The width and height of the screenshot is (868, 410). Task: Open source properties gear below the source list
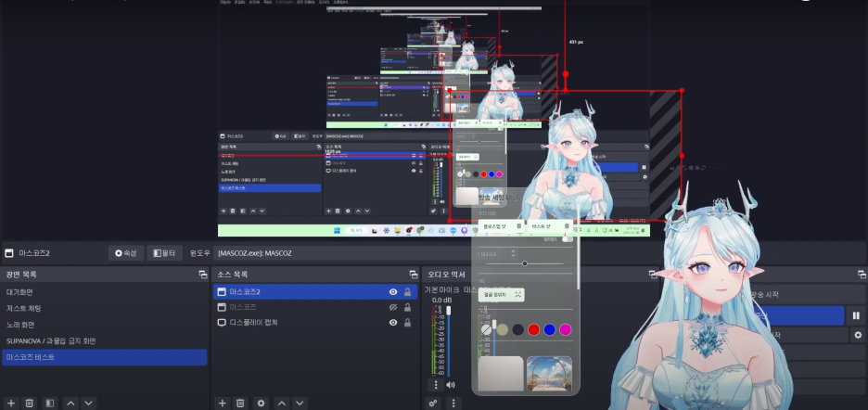[x=261, y=403]
